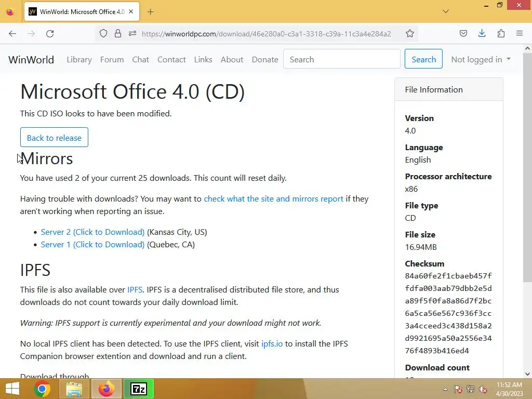Bookmark this page with the star
The image size is (532, 399).
[x=410, y=34]
